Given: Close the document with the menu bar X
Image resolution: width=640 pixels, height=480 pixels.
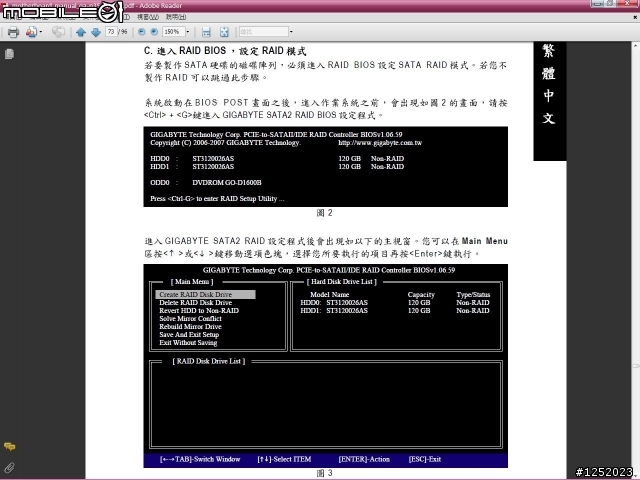Looking at the screenshot, I should tap(635, 17).
